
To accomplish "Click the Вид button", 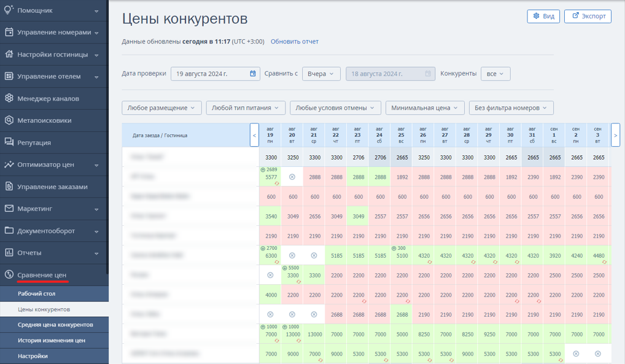I will [543, 16].
